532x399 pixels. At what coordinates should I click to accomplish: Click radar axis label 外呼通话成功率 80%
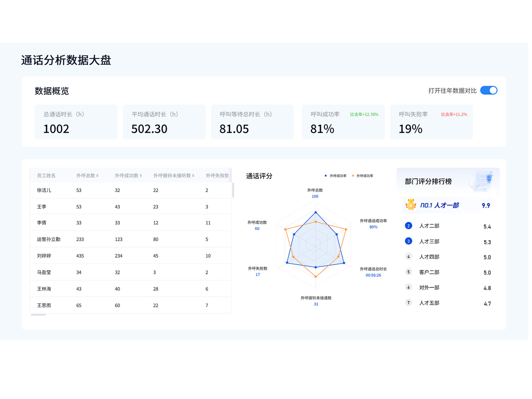click(373, 224)
